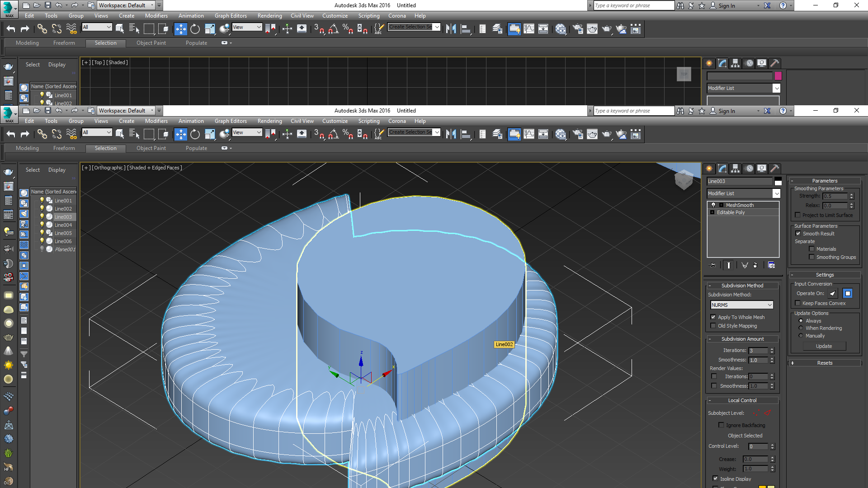Expand Editable Poly in modifier stack
868x488 pixels.
click(712, 212)
